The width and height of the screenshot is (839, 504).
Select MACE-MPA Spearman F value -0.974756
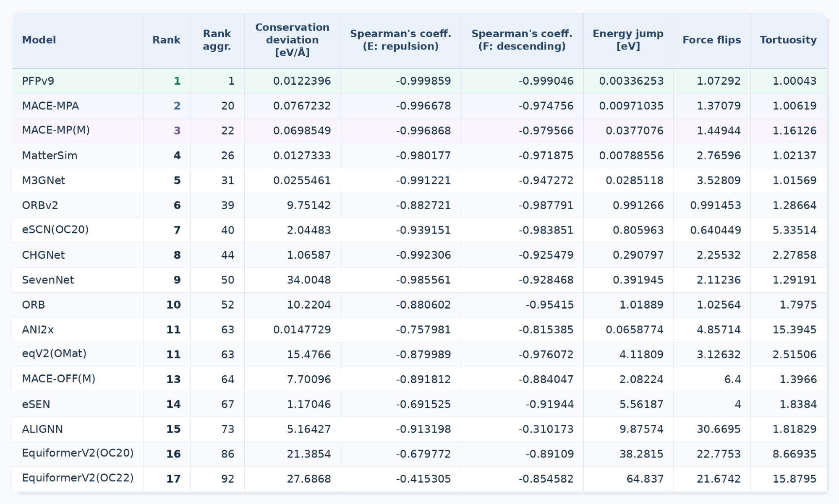pos(546,106)
